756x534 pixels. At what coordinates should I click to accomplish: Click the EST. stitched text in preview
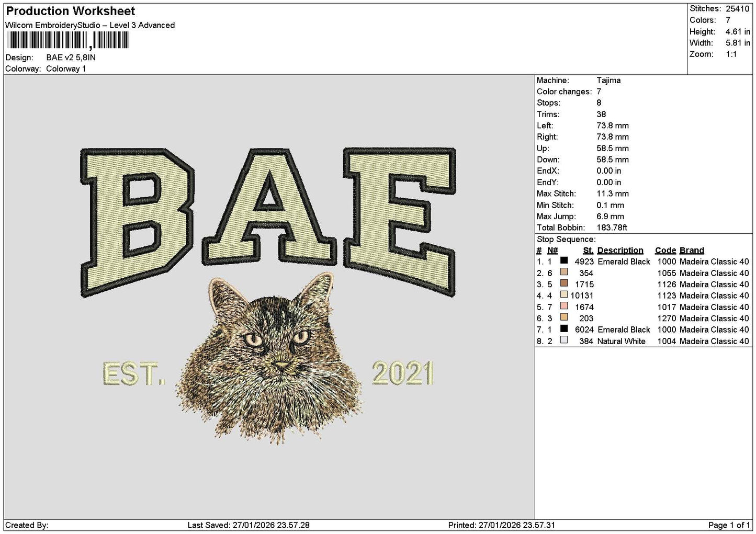133,374
